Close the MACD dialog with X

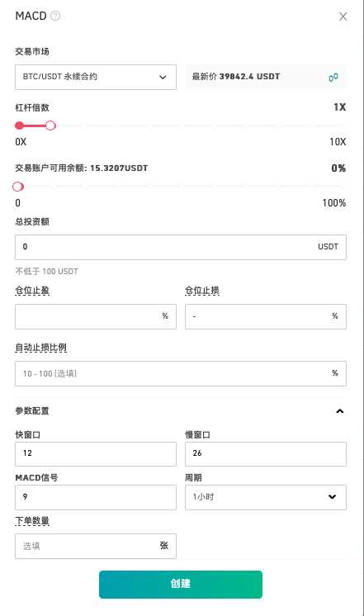click(343, 17)
